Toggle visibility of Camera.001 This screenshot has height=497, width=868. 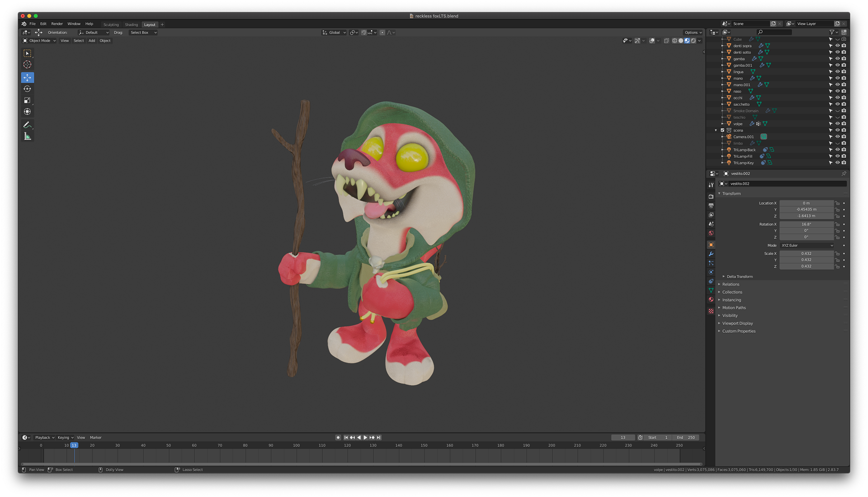(837, 137)
